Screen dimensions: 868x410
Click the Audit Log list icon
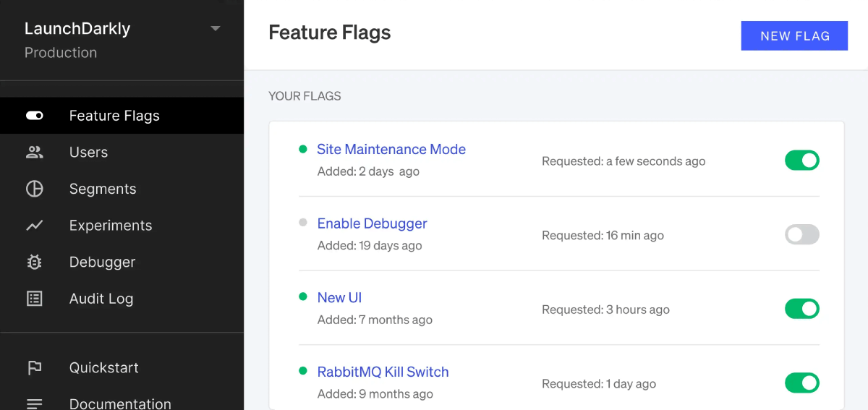click(35, 299)
